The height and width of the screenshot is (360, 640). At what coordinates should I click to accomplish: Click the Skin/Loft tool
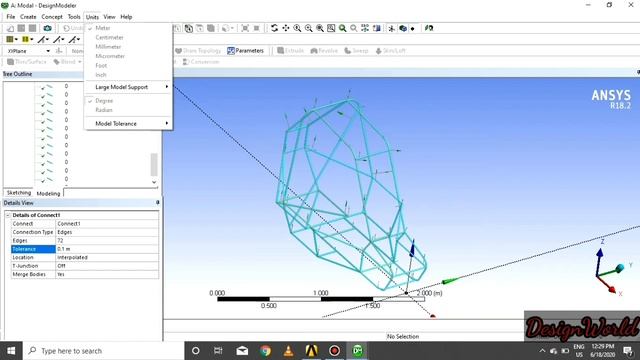point(390,51)
